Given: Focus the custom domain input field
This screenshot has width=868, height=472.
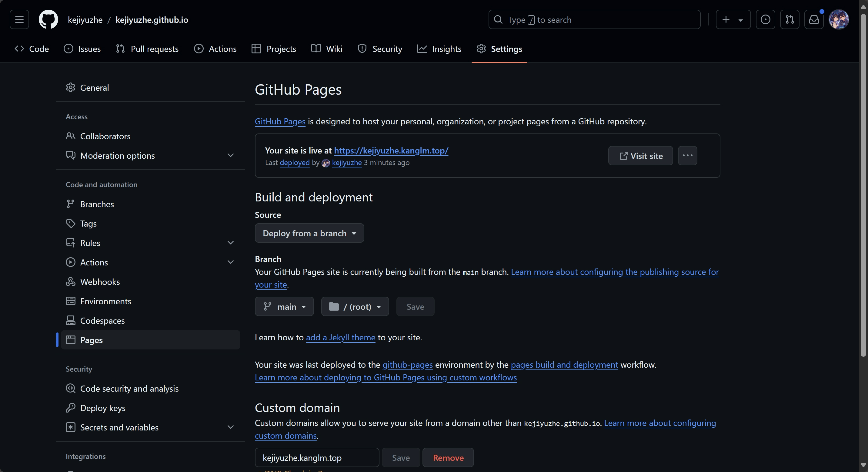Looking at the screenshot, I should click(317, 457).
